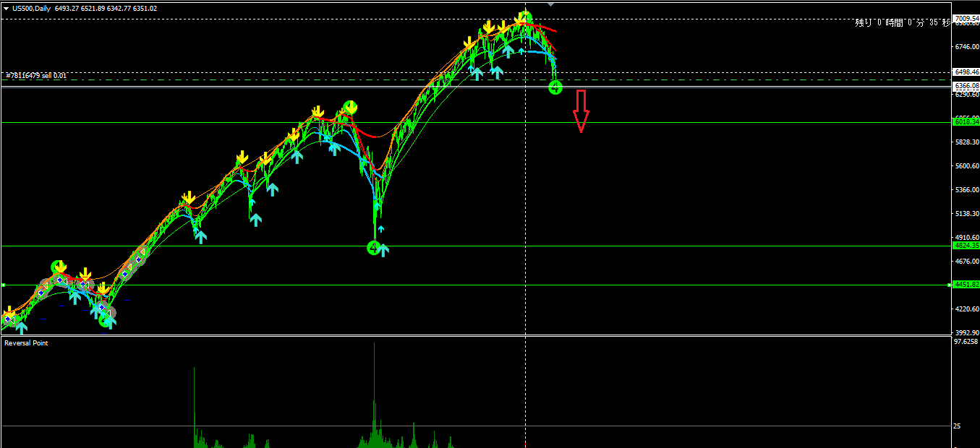
Task: Click the 4824.35 green price label
Action: coord(966,246)
